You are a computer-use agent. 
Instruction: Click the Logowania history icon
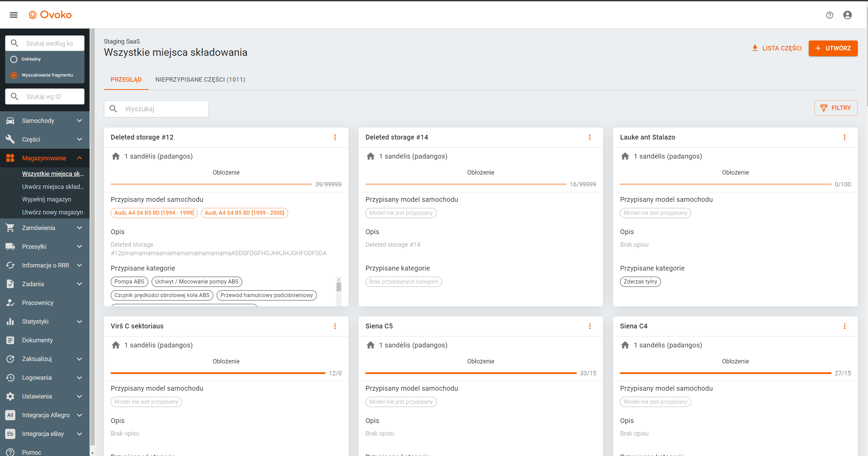click(10, 378)
